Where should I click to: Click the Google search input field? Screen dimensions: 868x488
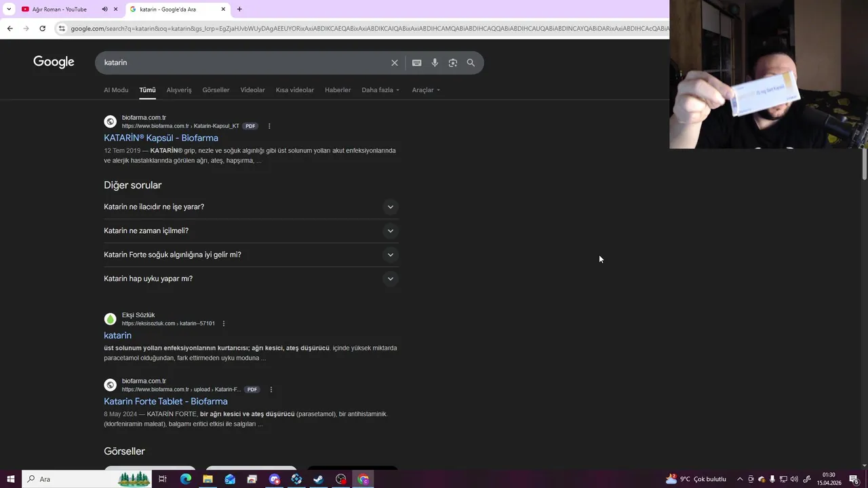coord(243,62)
